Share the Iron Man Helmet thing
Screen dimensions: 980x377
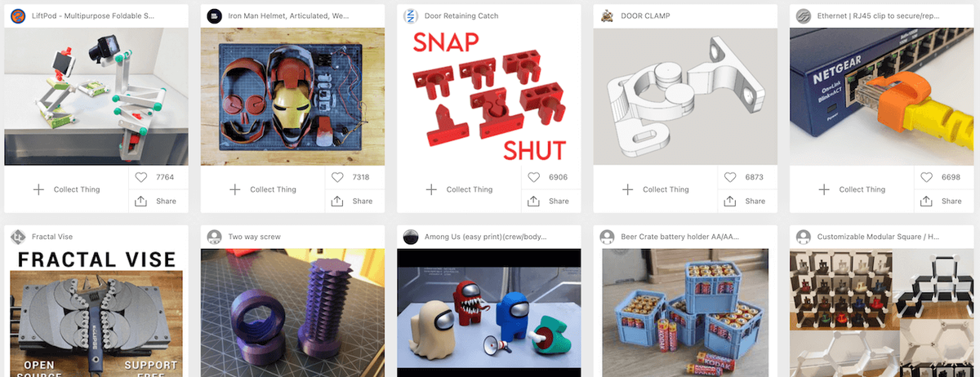352,201
